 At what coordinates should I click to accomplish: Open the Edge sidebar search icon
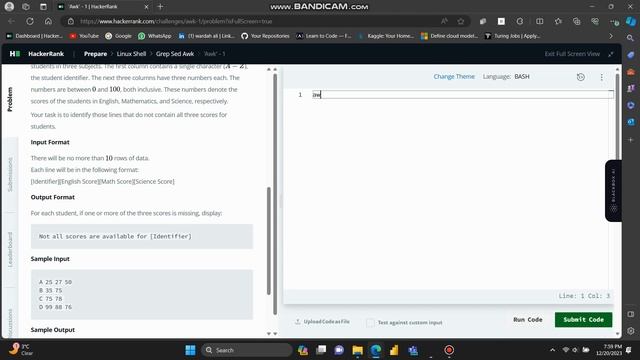pos(631,38)
